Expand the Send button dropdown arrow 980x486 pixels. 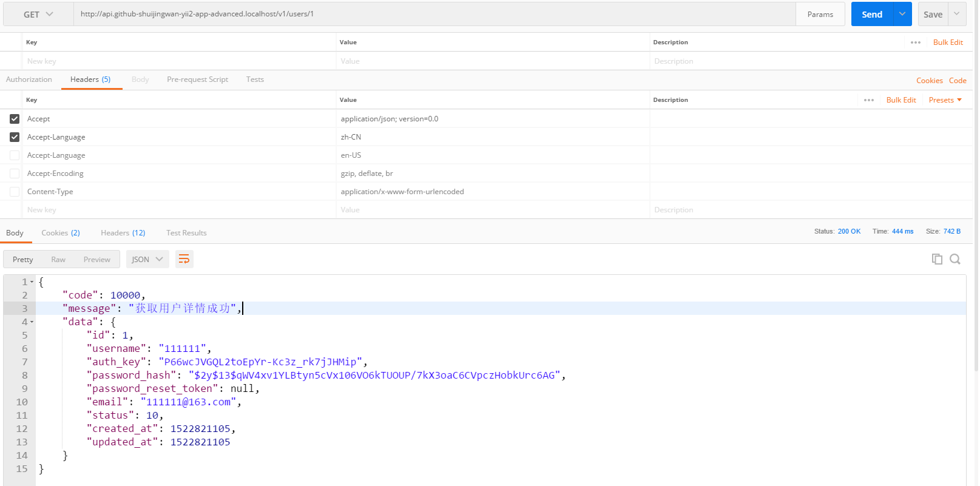tap(902, 15)
